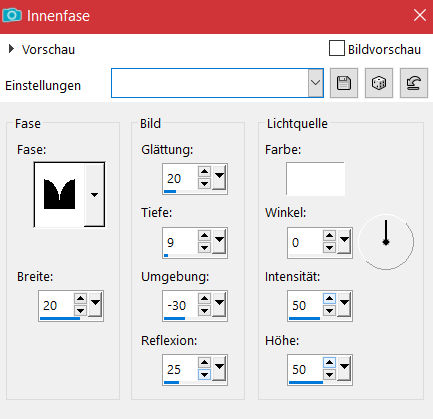Expand the Vorschau preview section

point(11,49)
